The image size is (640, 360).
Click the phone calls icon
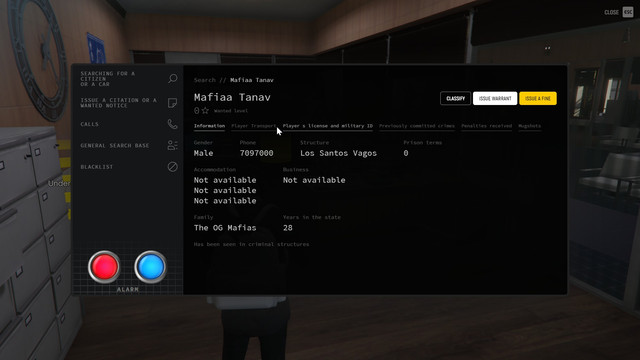(x=173, y=124)
